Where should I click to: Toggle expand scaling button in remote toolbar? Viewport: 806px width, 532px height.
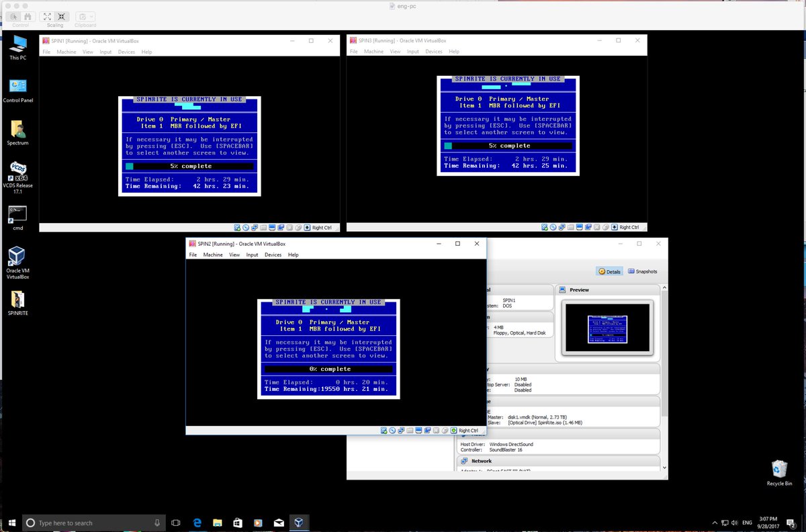[48, 16]
